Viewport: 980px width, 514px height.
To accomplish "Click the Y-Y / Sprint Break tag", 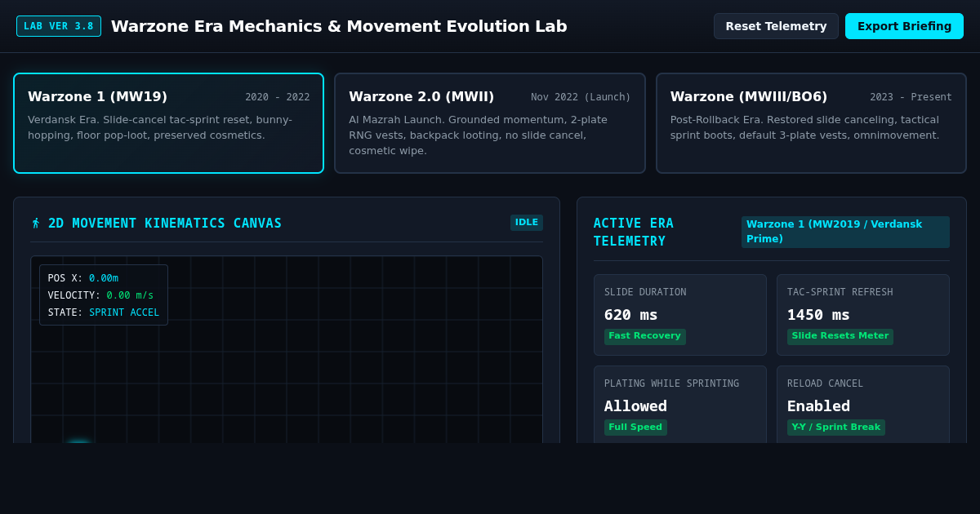I will (835, 428).
